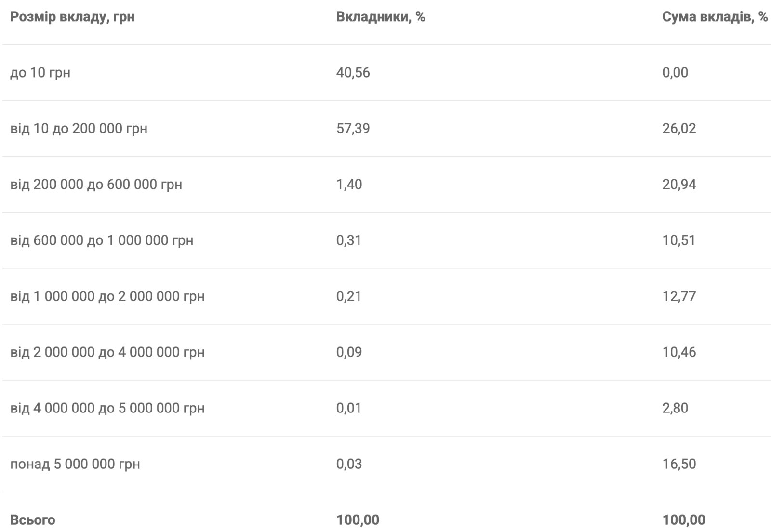Image resolution: width=771 pixels, height=532 pixels.
Task: Click the 20,94 deposit sum value
Action: click(x=679, y=185)
